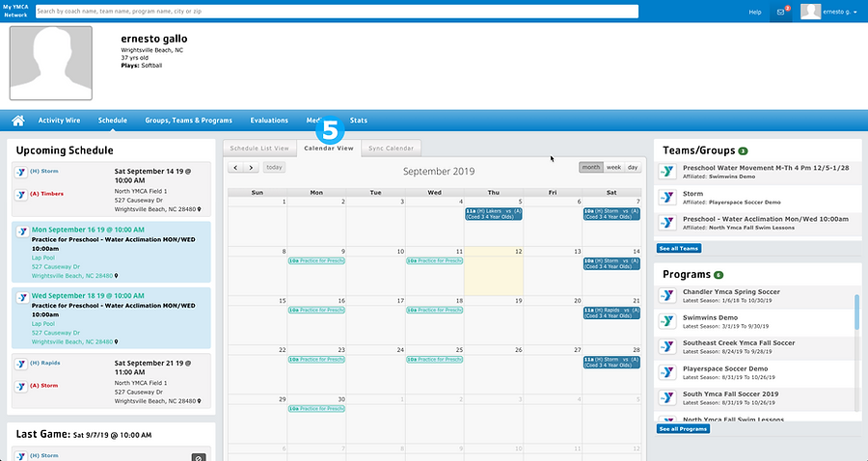
Task: Open the Stats menu item
Action: 358,121
